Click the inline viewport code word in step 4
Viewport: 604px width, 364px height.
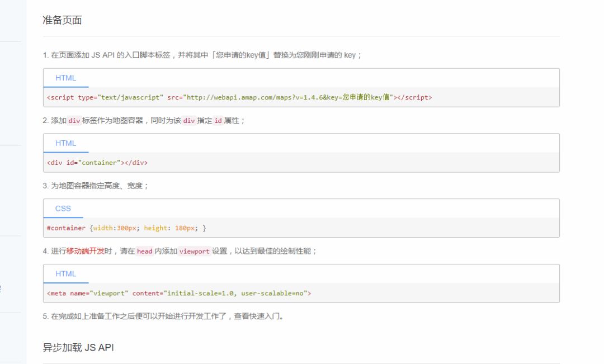coord(194,251)
